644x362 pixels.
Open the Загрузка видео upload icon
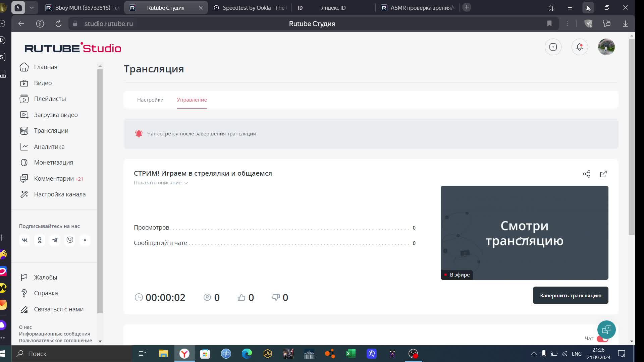(x=24, y=115)
